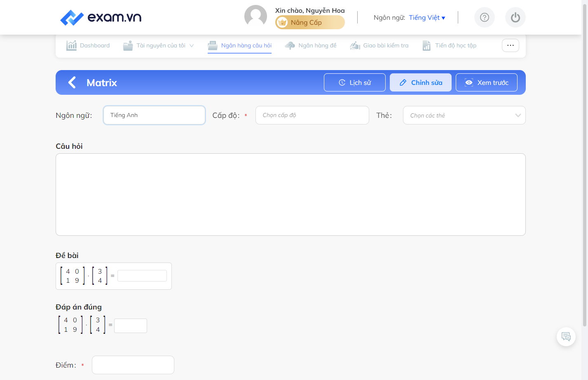Open the Dashboard tab

[x=88, y=45]
